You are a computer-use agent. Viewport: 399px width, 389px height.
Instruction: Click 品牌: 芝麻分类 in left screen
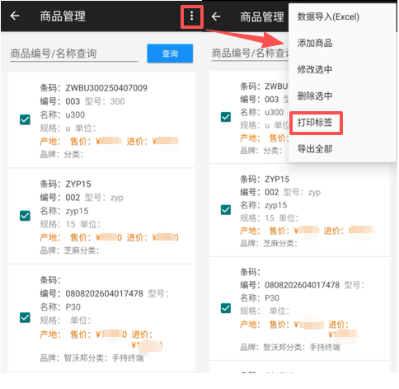(x=69, y=251)
